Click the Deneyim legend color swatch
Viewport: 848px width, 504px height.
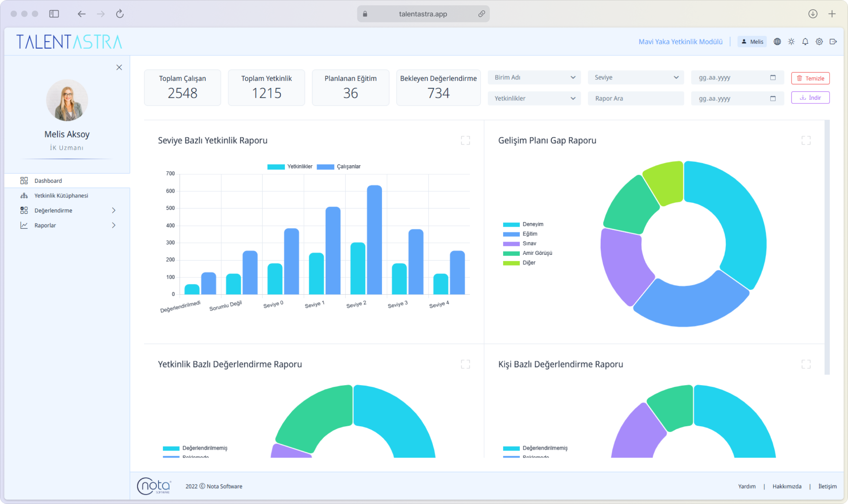point(511,225)
